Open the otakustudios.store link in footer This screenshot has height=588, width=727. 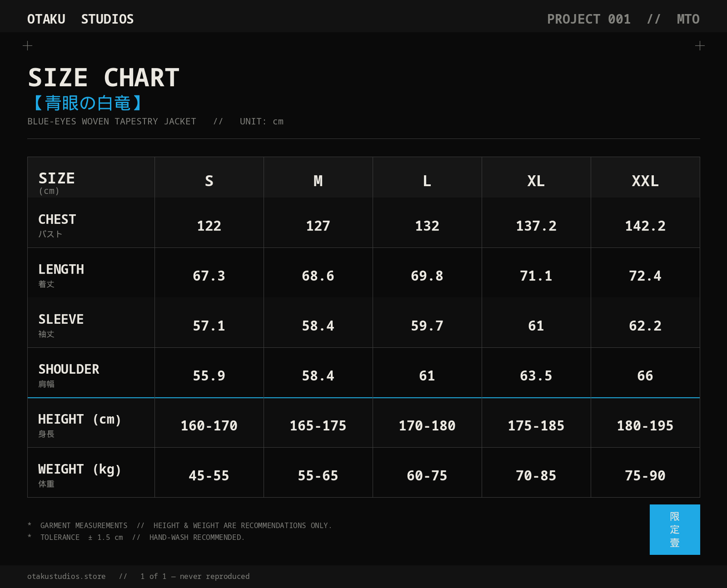tap(66, 576)
